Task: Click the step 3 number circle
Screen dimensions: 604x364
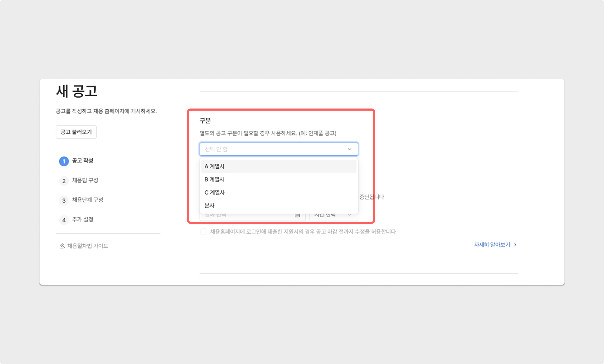Action: tap(64, 201)
